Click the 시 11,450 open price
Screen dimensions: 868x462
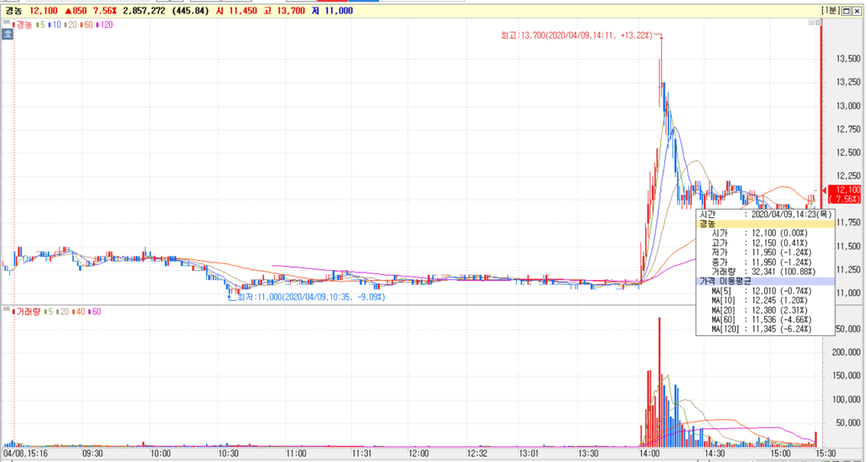237,11
